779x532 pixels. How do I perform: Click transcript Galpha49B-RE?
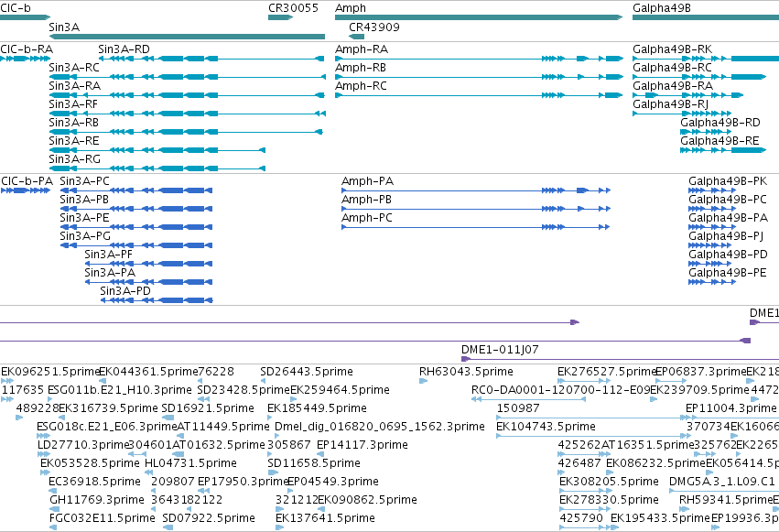(723, 150)
